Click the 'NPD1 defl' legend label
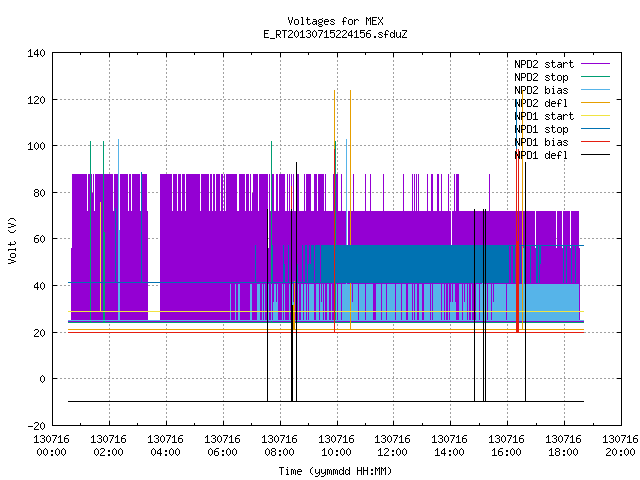The image size is (640, 480). click(541, 156)
